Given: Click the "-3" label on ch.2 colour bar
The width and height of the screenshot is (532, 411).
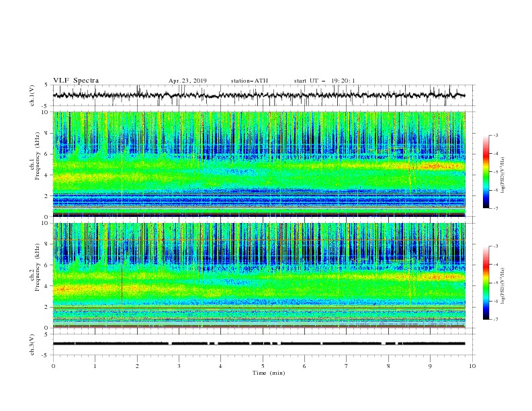Looking at the screenshot, I should point(495,246).
